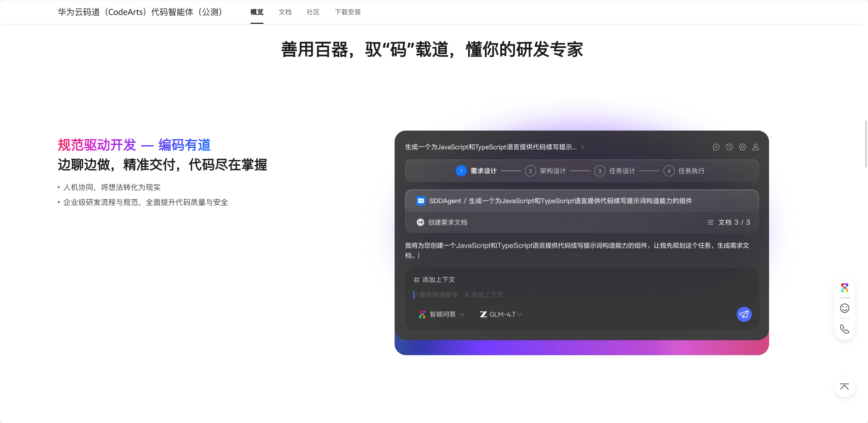868x423 pixels.
Task: Click the 文档 3 / 3 counter text
Action: (x=734, y=222)
